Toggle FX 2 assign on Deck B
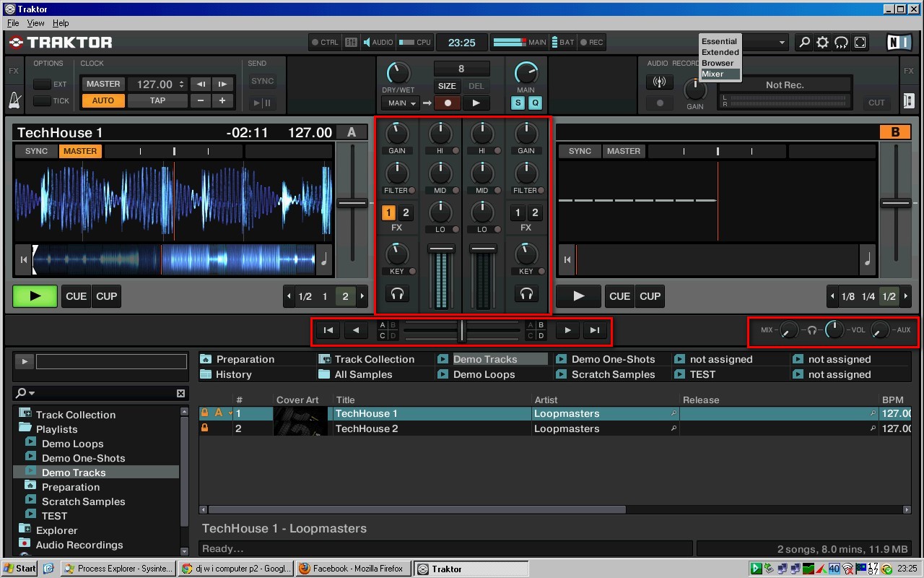This screenshot has height=578, width=924. coord(535,212)
